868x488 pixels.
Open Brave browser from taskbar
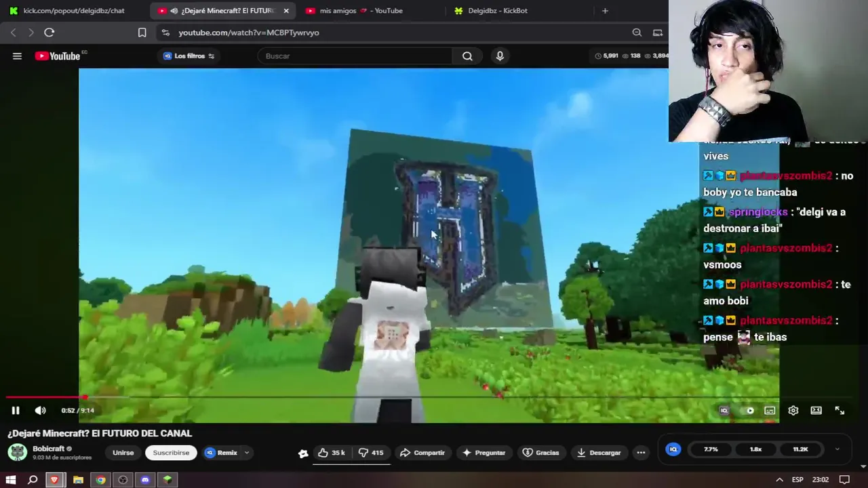pos(54,480)
